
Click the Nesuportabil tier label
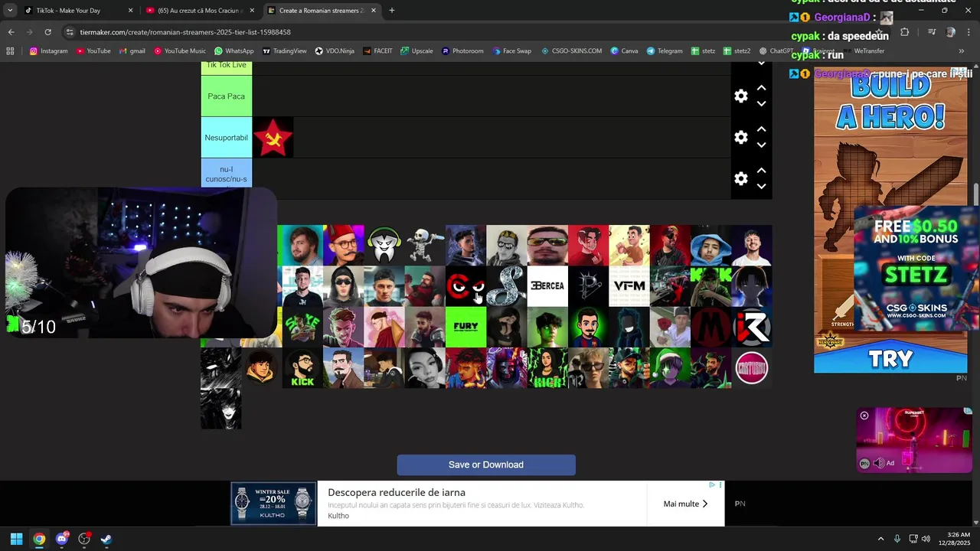click(x=226, y=138)
